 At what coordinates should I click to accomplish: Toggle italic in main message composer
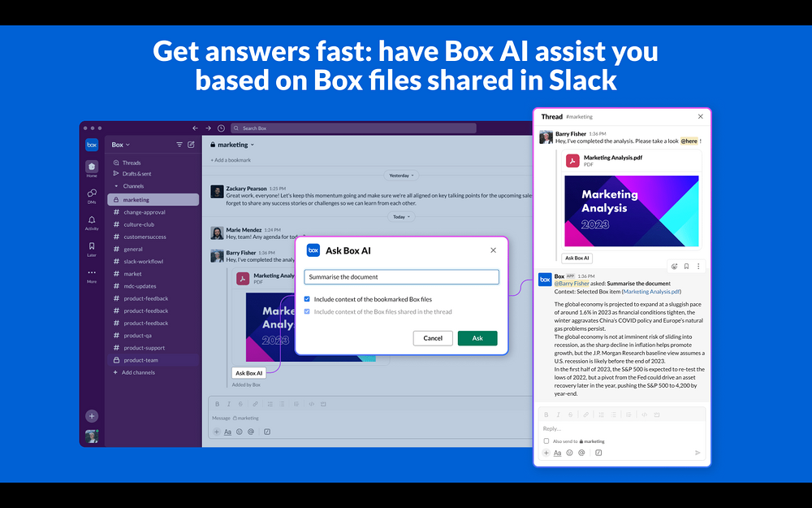[x=229, y=404]
